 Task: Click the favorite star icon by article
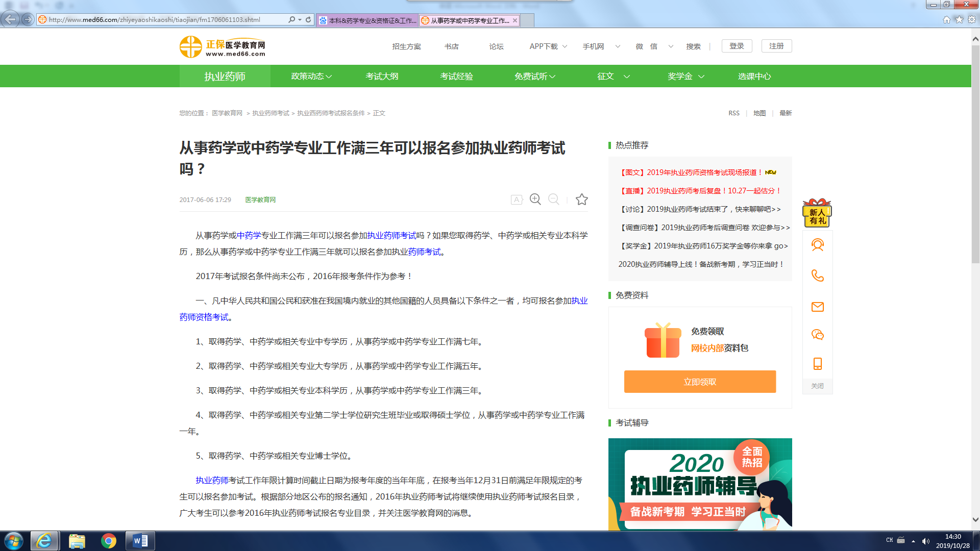[581, 199]
